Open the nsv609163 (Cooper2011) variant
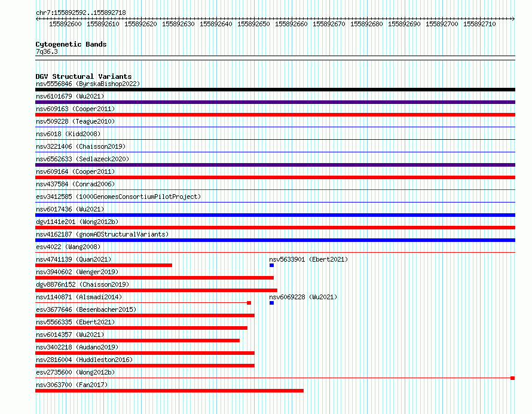Image resolution: width=532 pixels, height=414 pixels. (x=75, y=109)
